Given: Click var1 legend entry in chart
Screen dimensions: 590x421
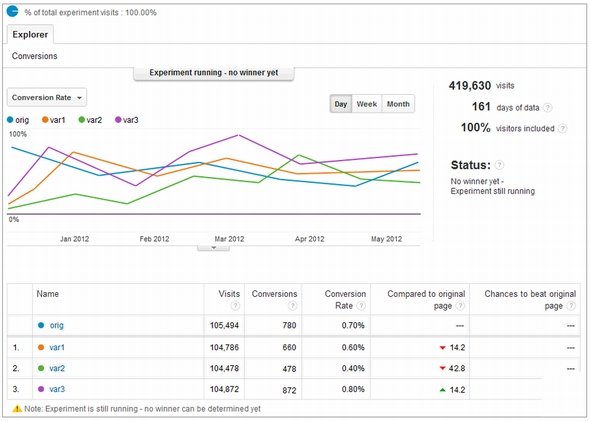Looking at the screenshot, I should click(x=53, y=120).
